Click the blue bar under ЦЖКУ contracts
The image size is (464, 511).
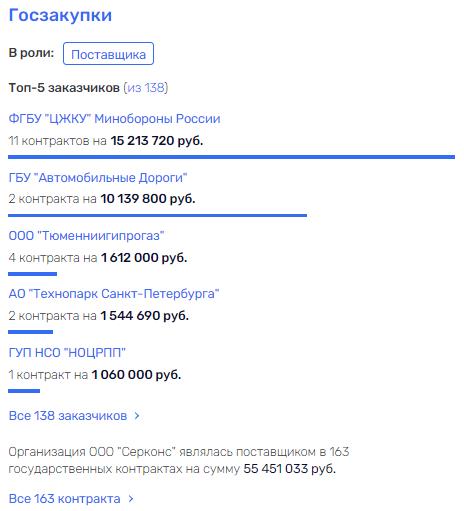pyautogui.click(x=231, y=157)
